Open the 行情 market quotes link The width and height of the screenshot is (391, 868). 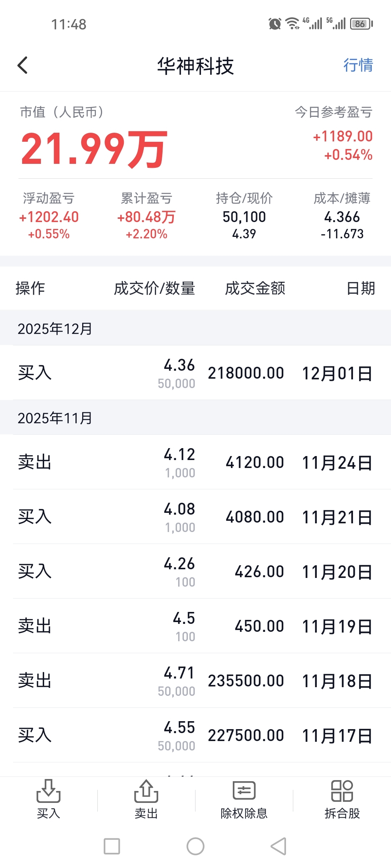[358, 65]
